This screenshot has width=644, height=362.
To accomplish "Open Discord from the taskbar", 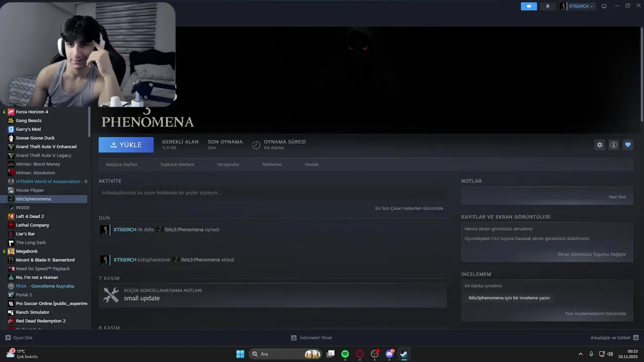I will (x=389, y=354).
